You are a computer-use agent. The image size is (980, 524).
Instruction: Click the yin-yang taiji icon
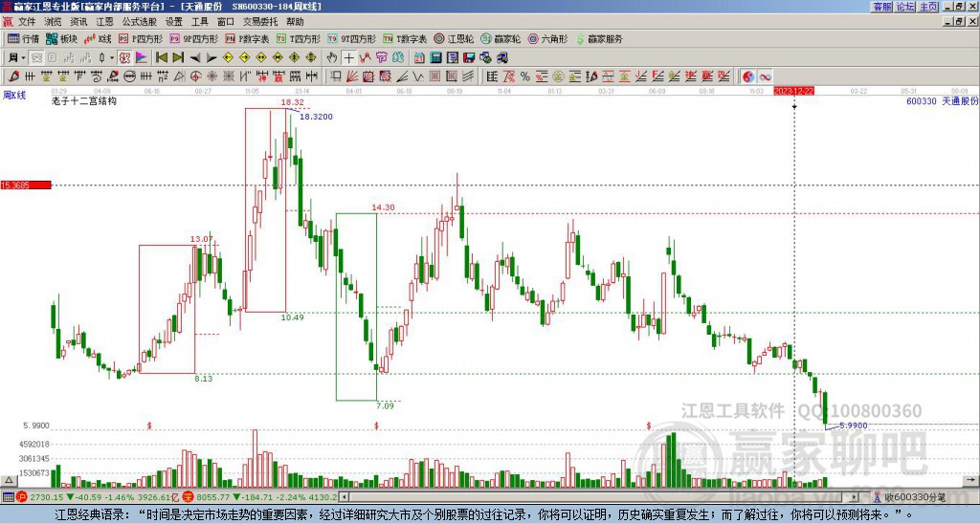pyautogui.click(x=748, y=76)
